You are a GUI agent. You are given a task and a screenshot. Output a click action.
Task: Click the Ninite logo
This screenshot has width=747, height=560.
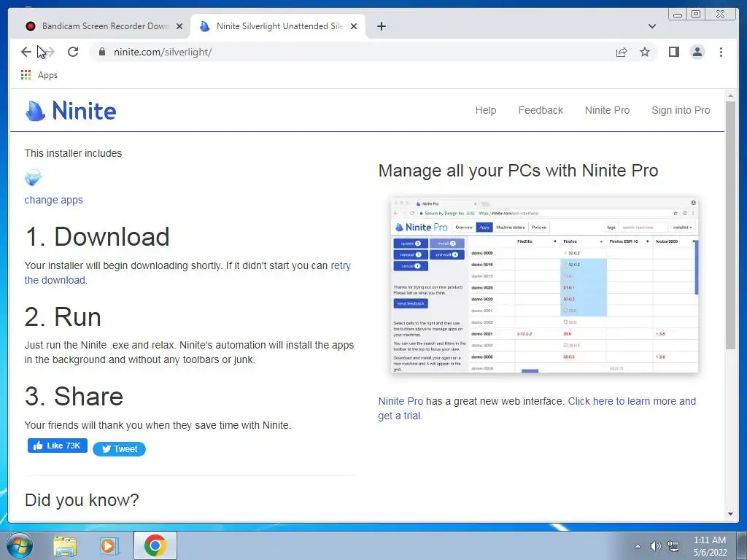tap(71, 111)
